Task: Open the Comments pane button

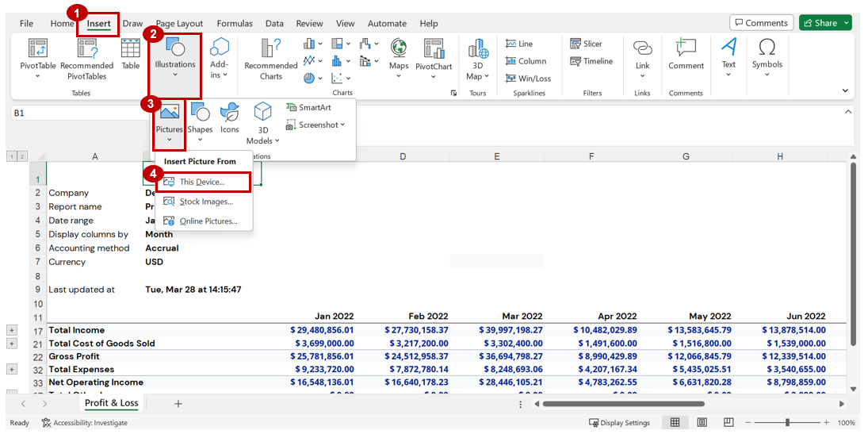Action: pos(760,23)
